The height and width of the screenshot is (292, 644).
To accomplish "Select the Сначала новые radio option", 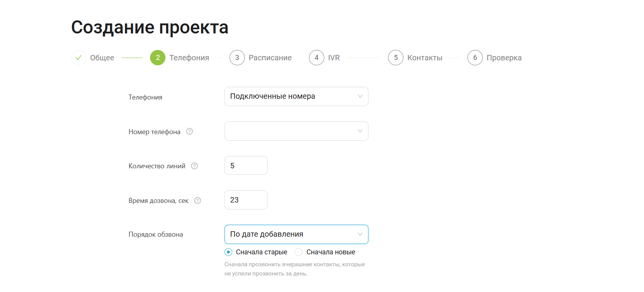I will click(299, 252).
